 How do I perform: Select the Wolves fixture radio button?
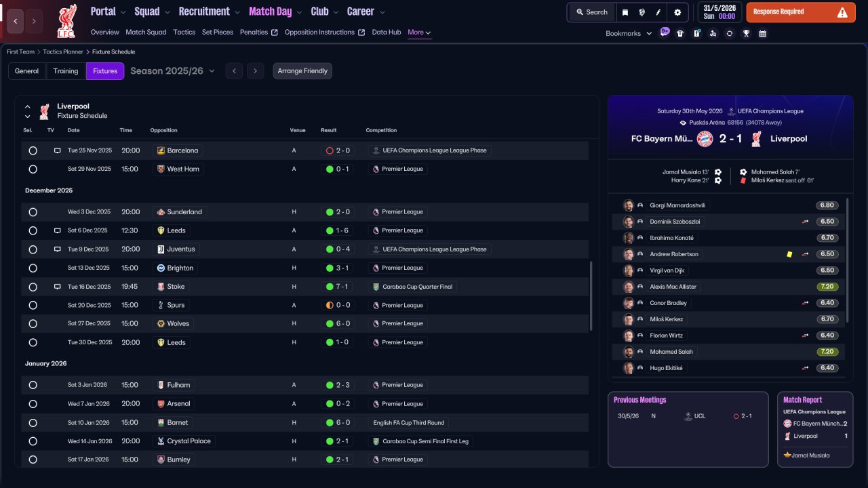point(33,324)
